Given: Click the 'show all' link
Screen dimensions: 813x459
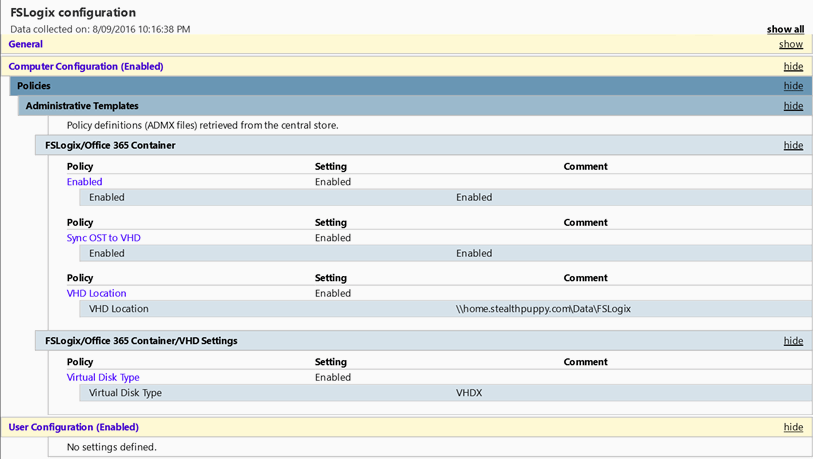Looking at the screenshot, I should pyautogui.click(x=785, y=30).
